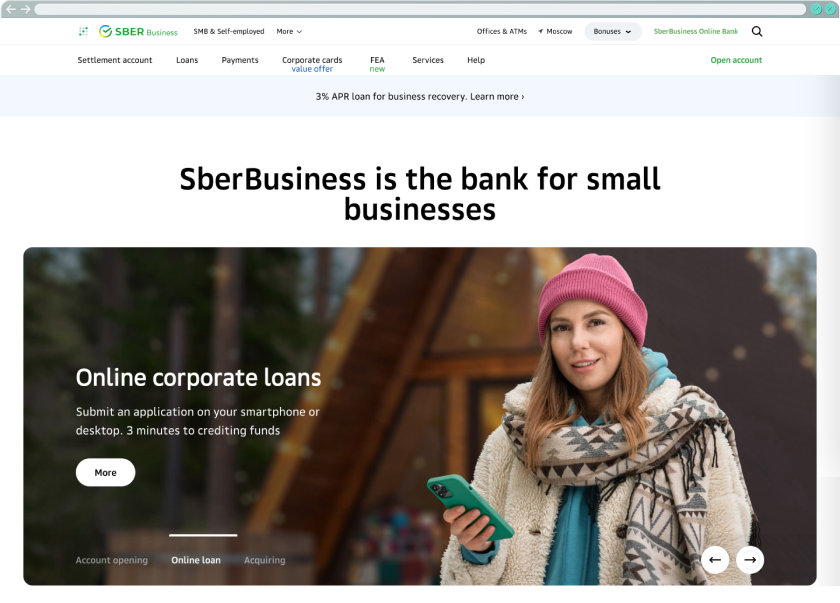Click the SBER Business logo
Image resolution: width=840 pixels, height=603 pixels.
(138, 32)
